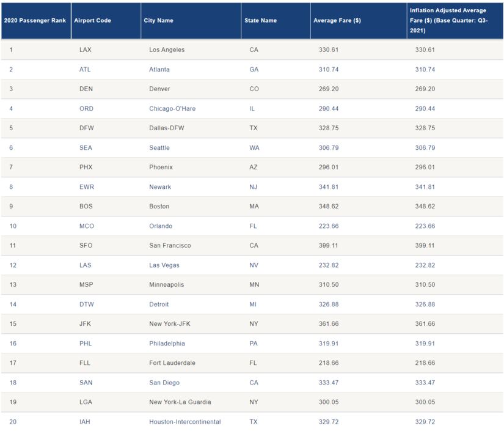504x431 pixels.
Task: Click the Houston-Intercontinental city name
Action: (x=185, y=421)
